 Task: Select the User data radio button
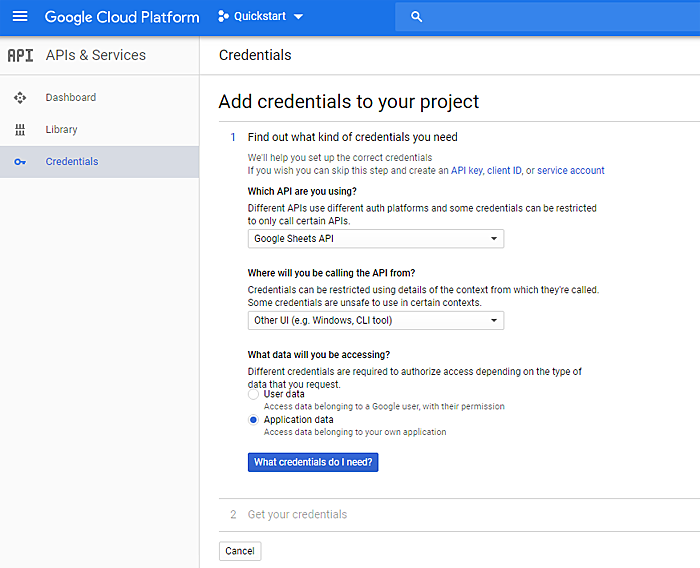tap(253, 394)
